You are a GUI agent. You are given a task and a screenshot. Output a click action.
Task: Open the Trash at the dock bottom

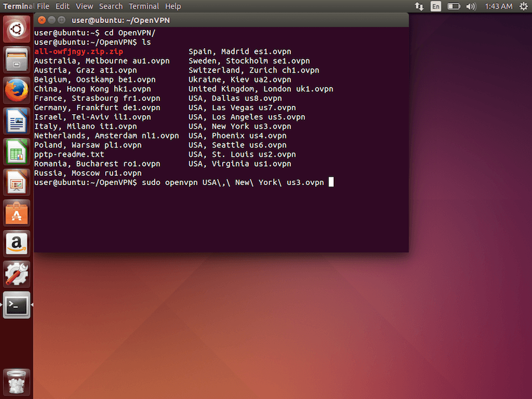[16, 381]
